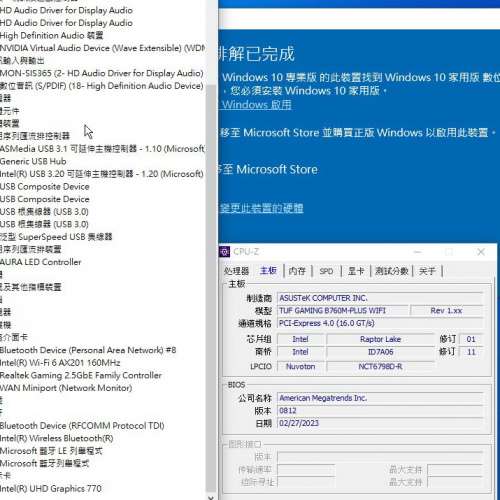Viewport: 500px width, 500px height.
Task: Click the ID7A06 southbridge value
Action: (380, 352)
